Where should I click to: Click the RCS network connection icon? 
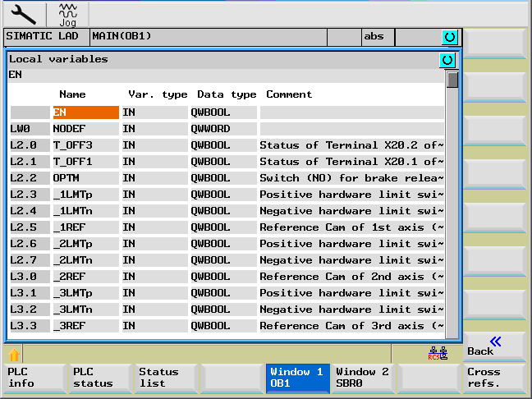[x=438, y=353]
